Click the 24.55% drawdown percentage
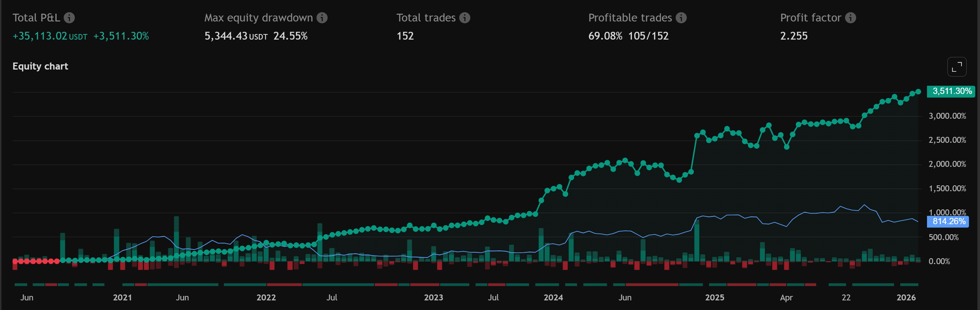This screenshot has width=980, height=310. (x=290, y=36)
